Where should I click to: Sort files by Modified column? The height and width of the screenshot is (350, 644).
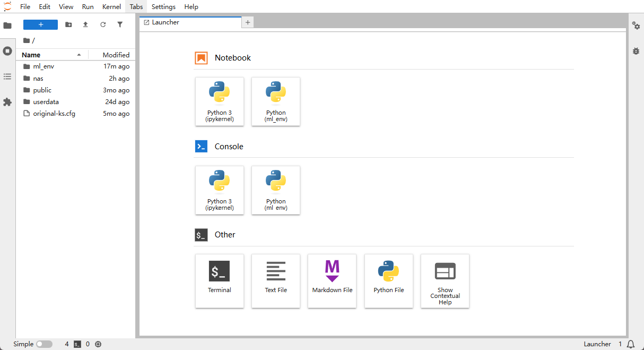click(x=112, y=55)
